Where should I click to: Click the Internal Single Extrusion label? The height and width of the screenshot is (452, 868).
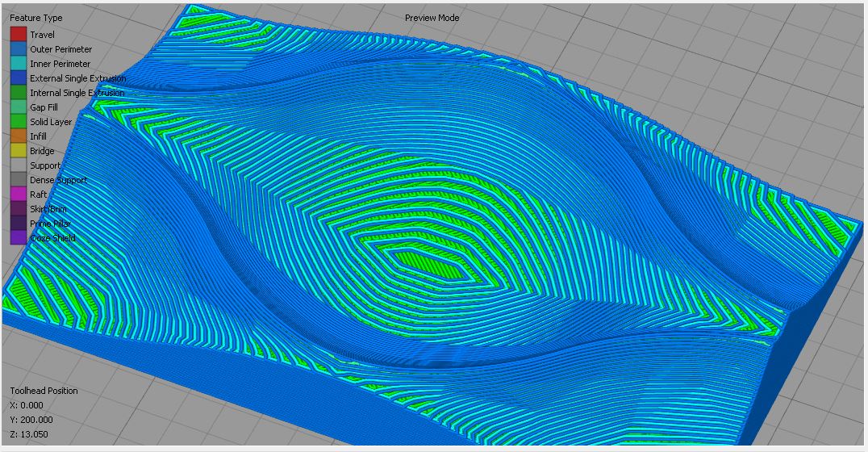tap(77, 93)
